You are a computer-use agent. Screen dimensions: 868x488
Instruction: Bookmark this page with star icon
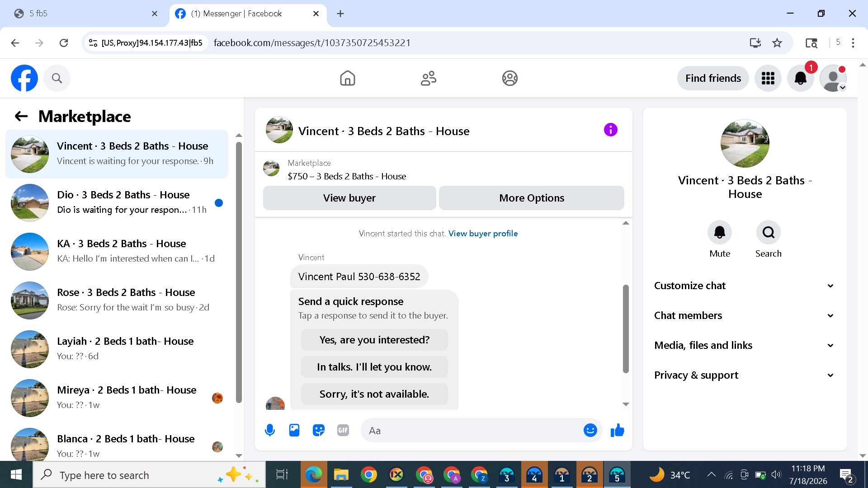pyautogui.click(x=777, y=43)
